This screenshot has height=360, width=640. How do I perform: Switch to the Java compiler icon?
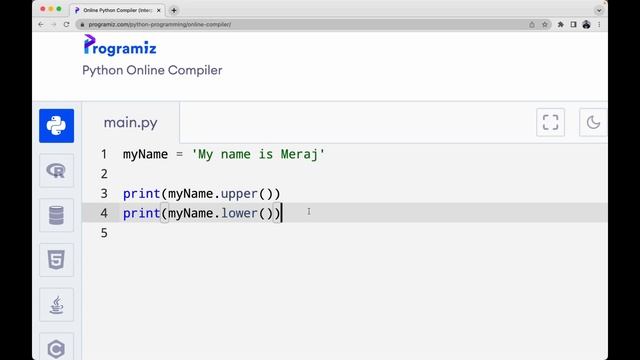[x=56, y=305]
